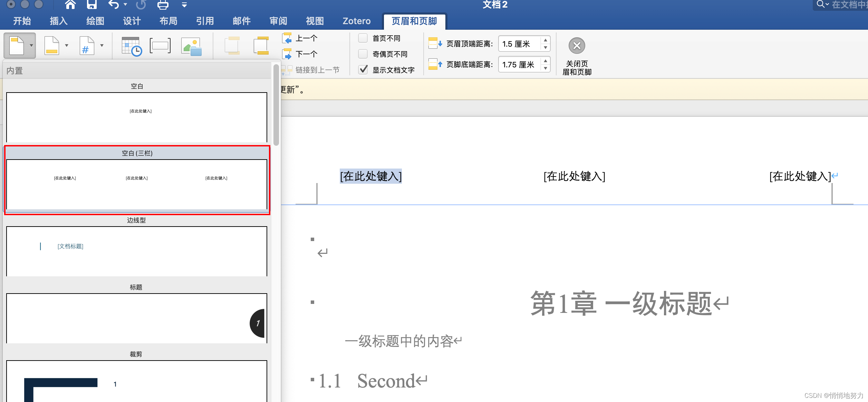Viewport: 868px width, 402px height.
Task: Open the Footer gallery dropdown arrow
Action: (67, 46)
